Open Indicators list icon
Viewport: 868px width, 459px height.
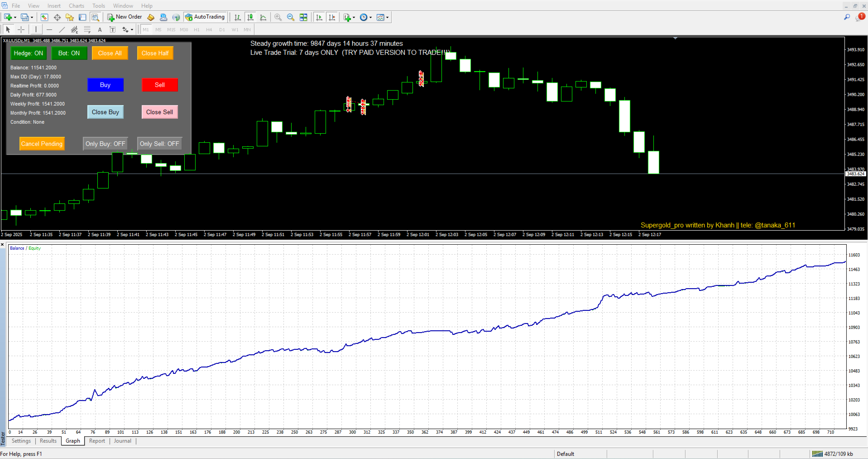[x=347, y=17]
